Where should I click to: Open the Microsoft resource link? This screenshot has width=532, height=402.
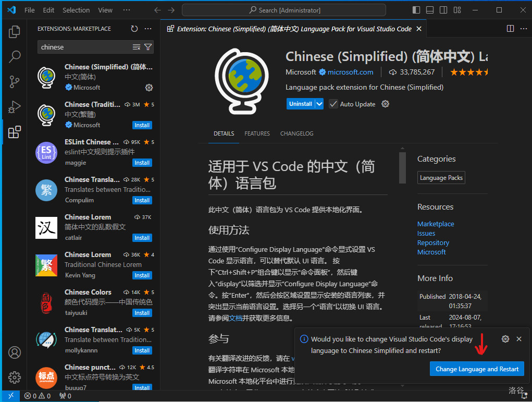431,252
